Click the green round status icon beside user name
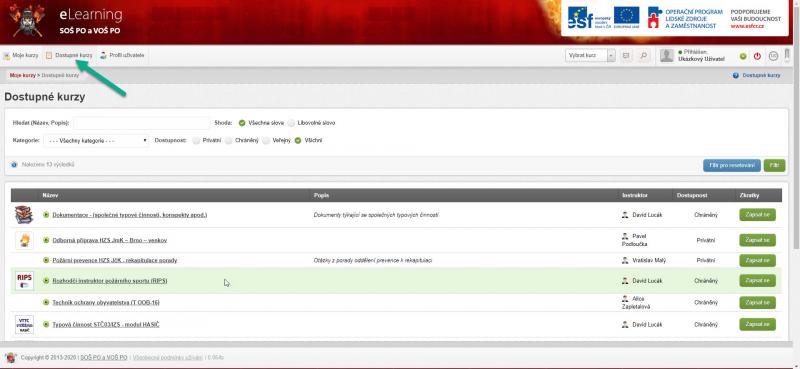 [x=743, y=56]
